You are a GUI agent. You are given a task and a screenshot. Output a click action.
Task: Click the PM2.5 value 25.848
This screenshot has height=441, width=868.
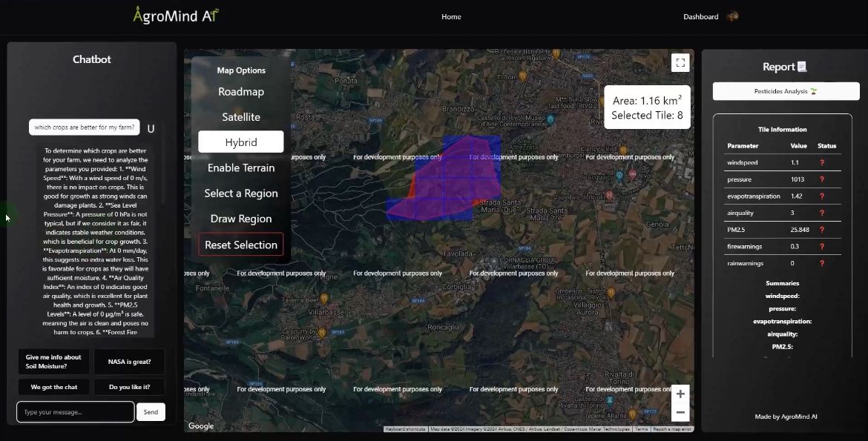click(800, 230)
